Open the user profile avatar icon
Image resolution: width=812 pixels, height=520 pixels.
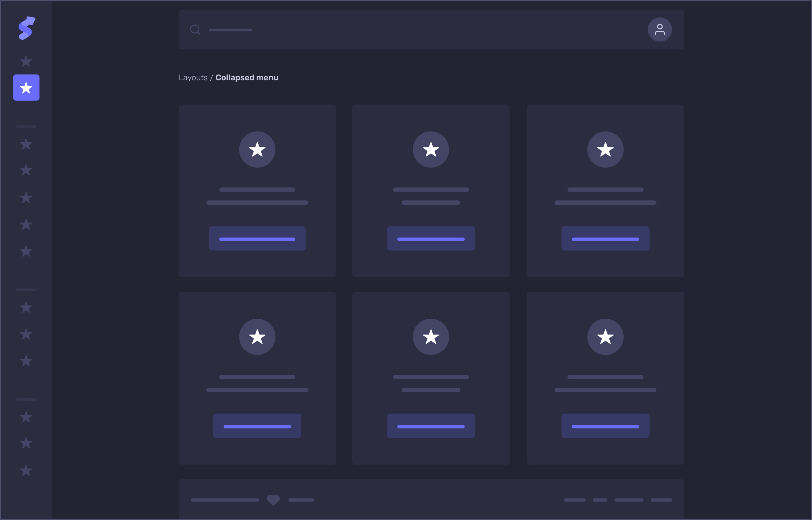pos(659,30)
